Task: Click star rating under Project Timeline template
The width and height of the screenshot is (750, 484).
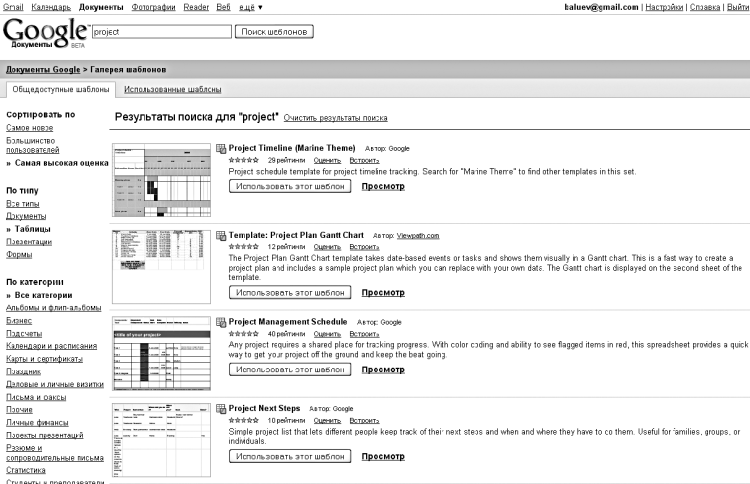Action: point(243,160)
